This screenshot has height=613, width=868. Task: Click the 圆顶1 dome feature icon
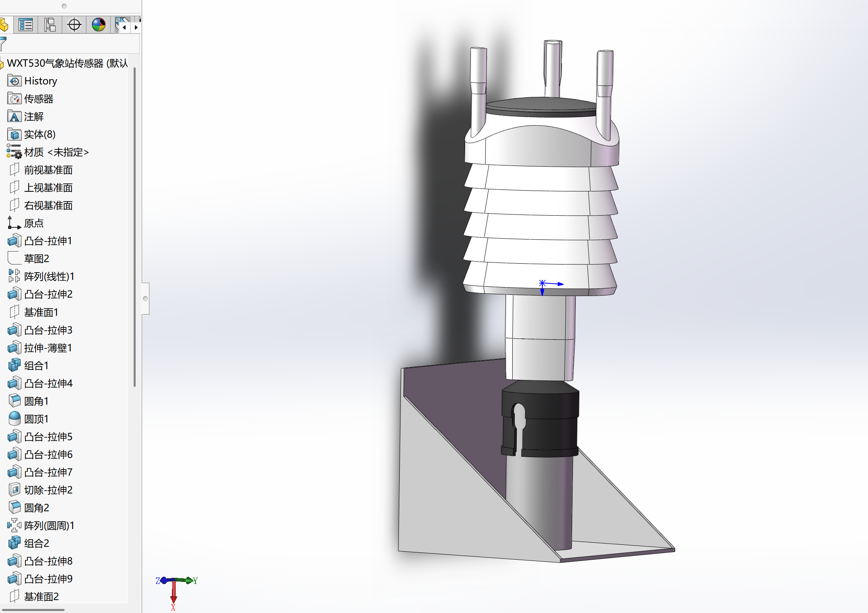[15, 419]
